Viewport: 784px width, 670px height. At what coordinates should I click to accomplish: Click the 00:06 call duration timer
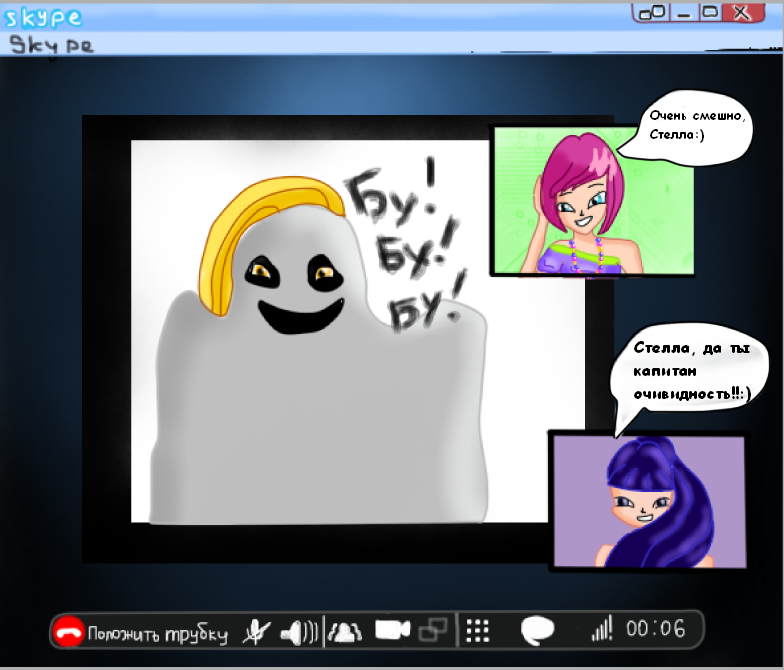click(656, 629)
